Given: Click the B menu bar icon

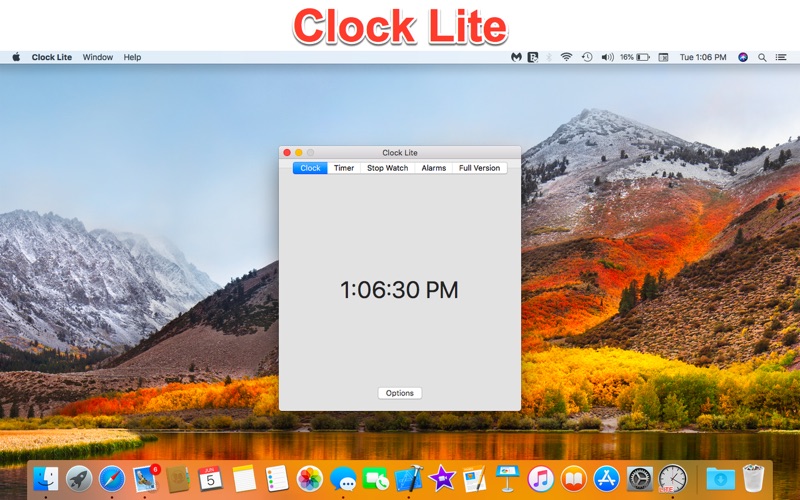Looking at the screenshot, I should (x=533, y=57).
